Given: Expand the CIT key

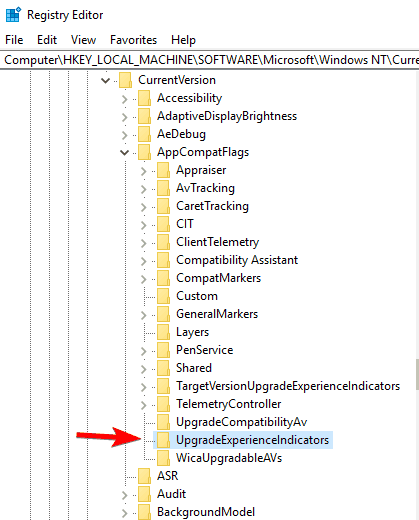Looking at the screenshot, I should [x=144, y=225].
